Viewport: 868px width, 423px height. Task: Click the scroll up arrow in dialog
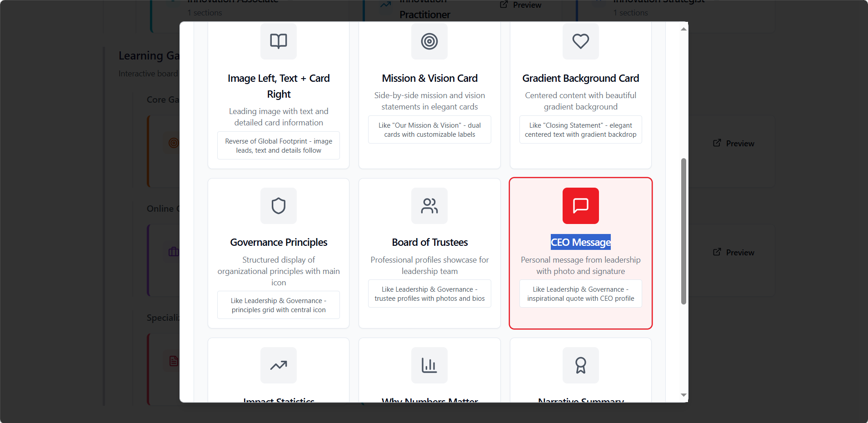click(683, 29)
